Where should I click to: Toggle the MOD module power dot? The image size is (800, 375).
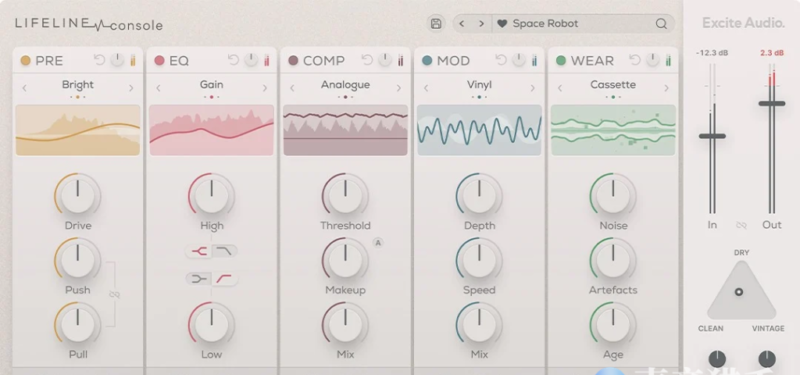427,61
